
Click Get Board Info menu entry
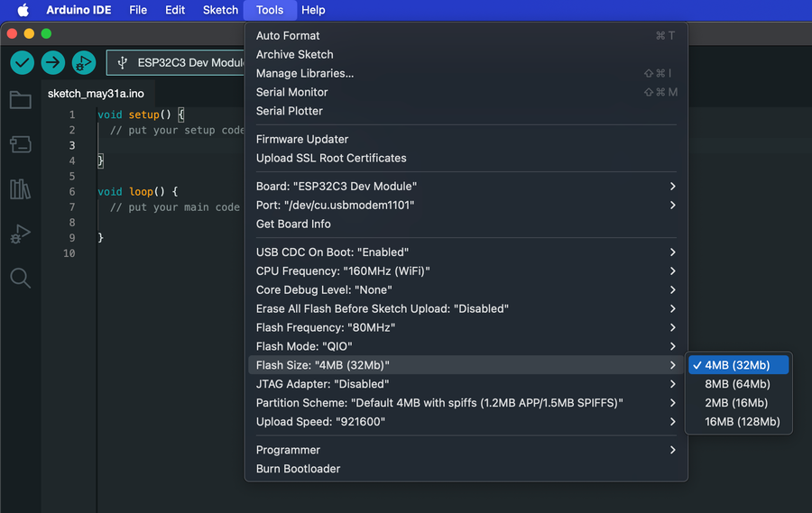293,224
